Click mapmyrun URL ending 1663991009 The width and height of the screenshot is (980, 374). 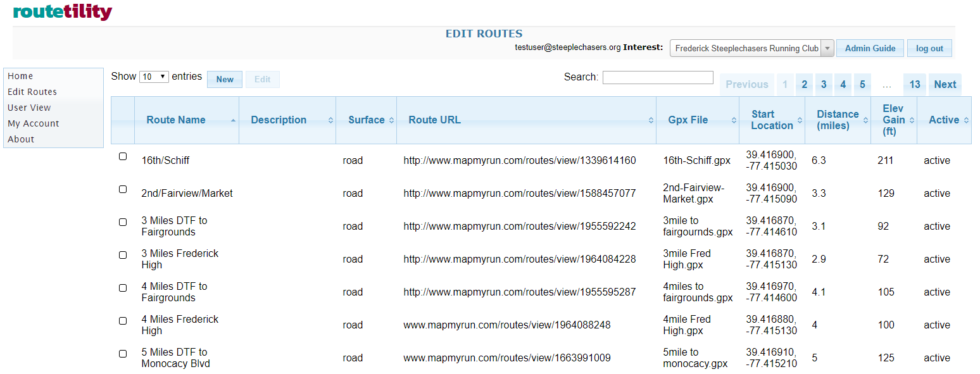point(507,358)
